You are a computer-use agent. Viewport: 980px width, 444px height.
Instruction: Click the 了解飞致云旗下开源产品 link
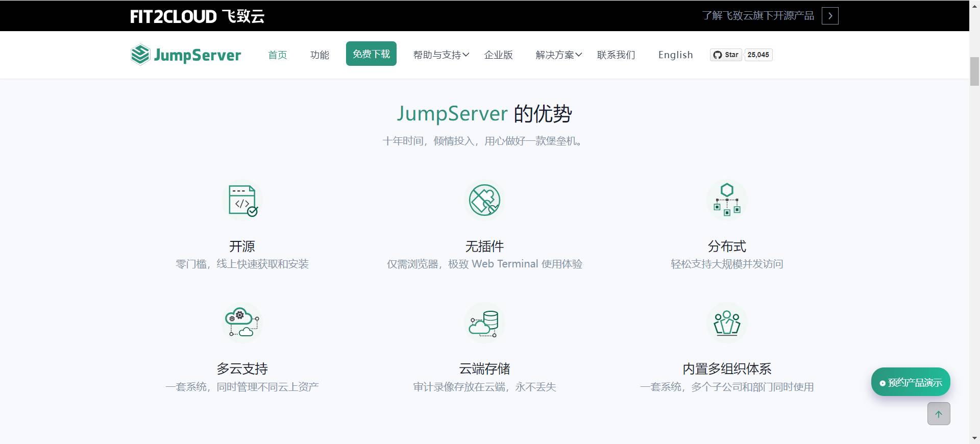coord(758,16)
